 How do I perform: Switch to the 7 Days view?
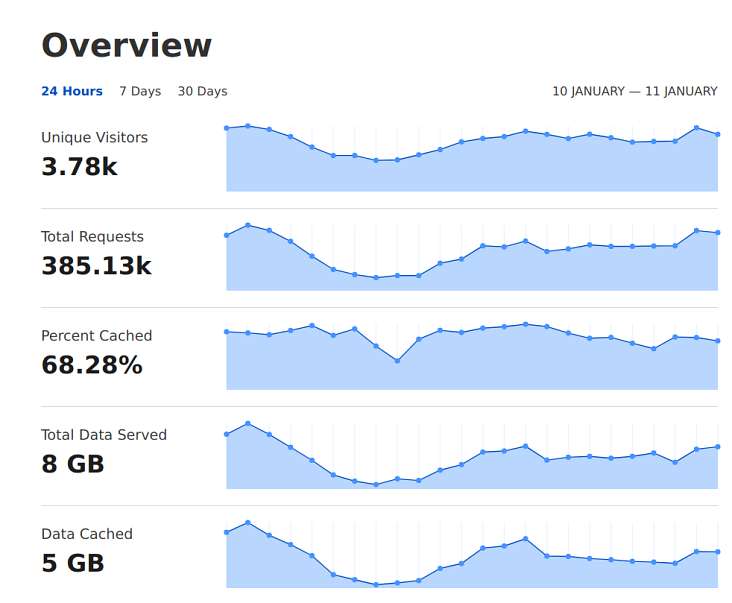click(x=140, y=91)
